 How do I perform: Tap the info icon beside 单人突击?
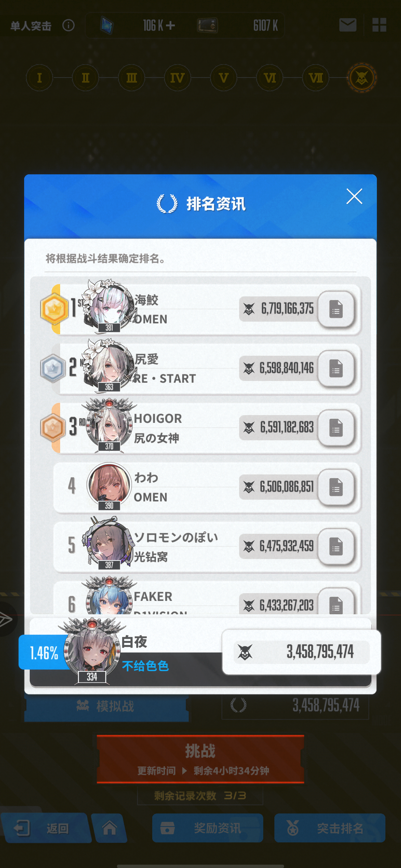click(68, 25)
